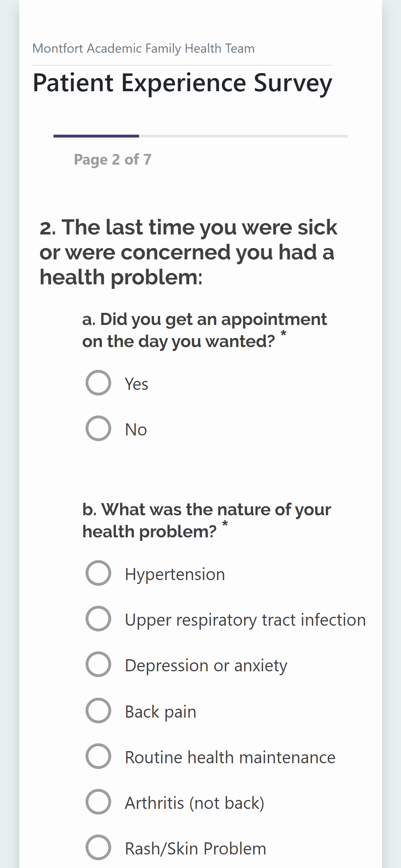Select the No radio button
This screenshot has height=868, width=401.
tap(98, 429)
